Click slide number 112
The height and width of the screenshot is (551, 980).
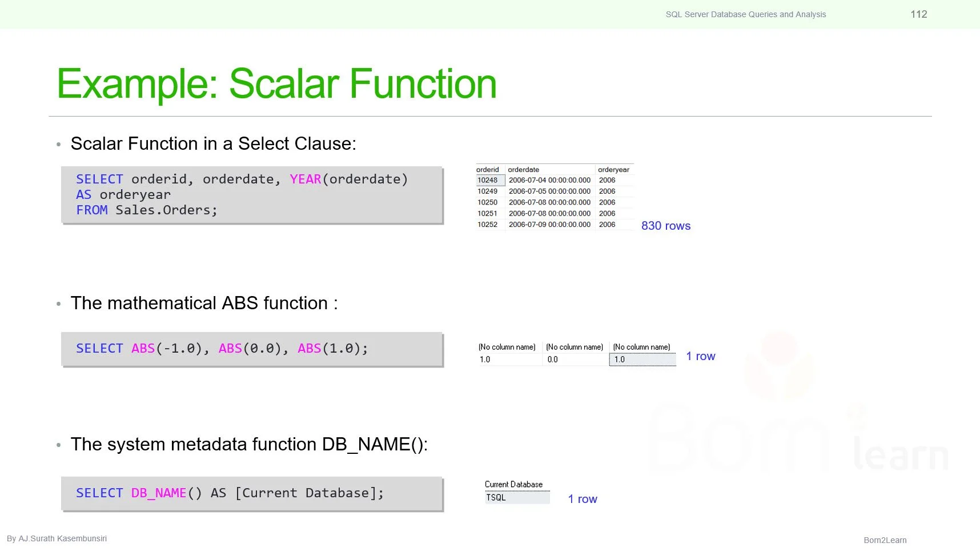tap(919, 14)
